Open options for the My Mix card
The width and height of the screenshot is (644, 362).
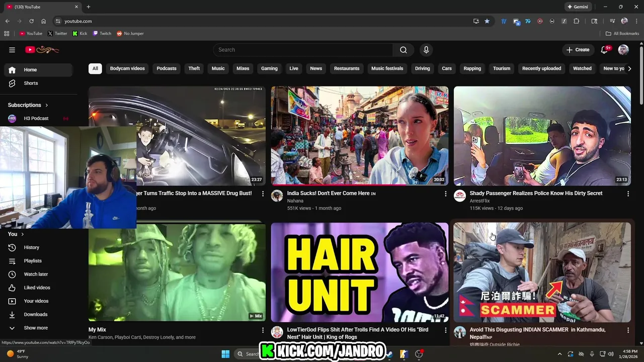(x=263, y=330)
